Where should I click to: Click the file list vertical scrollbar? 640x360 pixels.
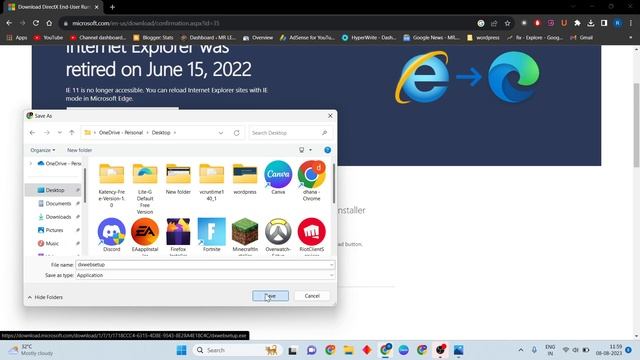point(333,184)
